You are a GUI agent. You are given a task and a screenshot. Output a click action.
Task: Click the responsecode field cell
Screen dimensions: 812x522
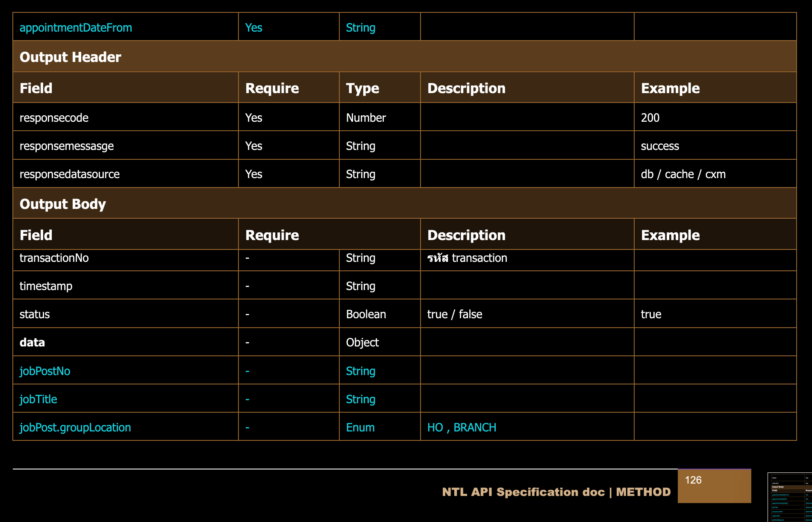(54, 118)
